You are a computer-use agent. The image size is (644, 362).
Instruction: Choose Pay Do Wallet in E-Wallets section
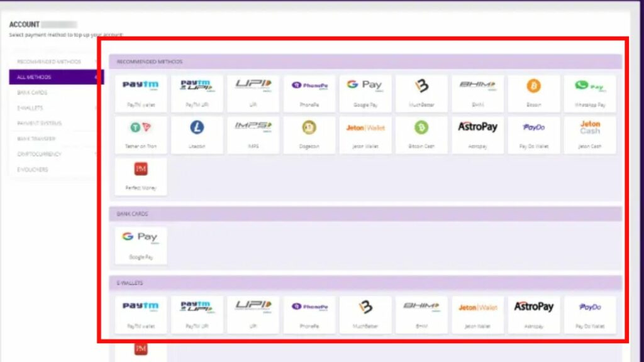pos(590,315)
